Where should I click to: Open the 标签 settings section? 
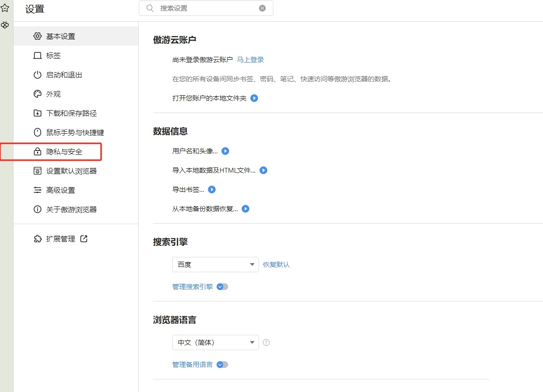(x=76, y=55)
